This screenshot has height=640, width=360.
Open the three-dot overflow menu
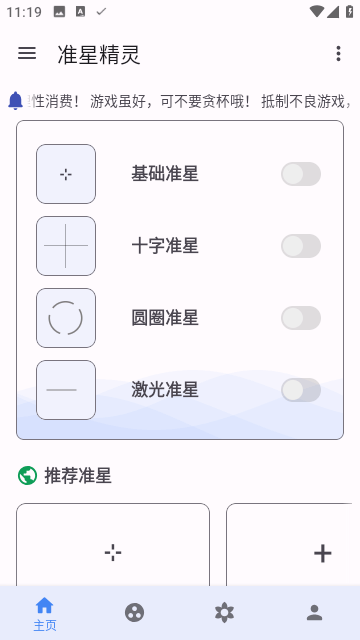click(x=338, y=53)
